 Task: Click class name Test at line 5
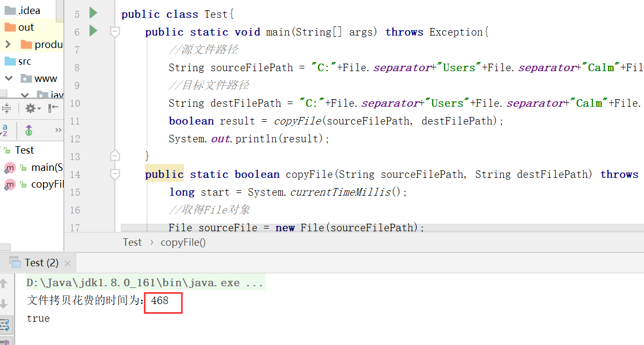(216, 15)
